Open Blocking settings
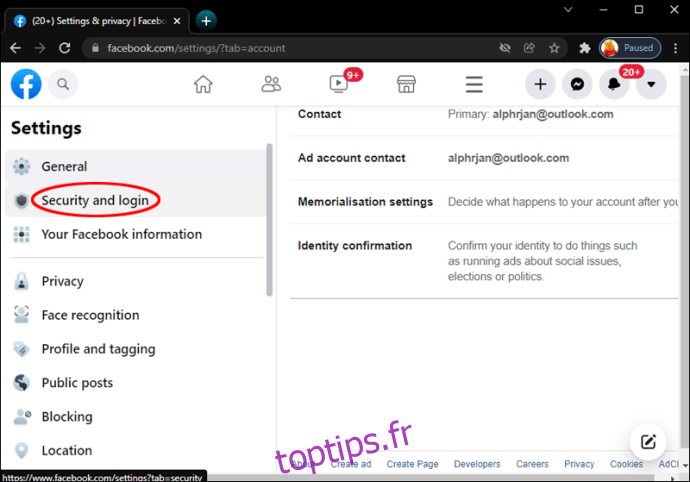The image size is (690, 482). coord(136,417)
